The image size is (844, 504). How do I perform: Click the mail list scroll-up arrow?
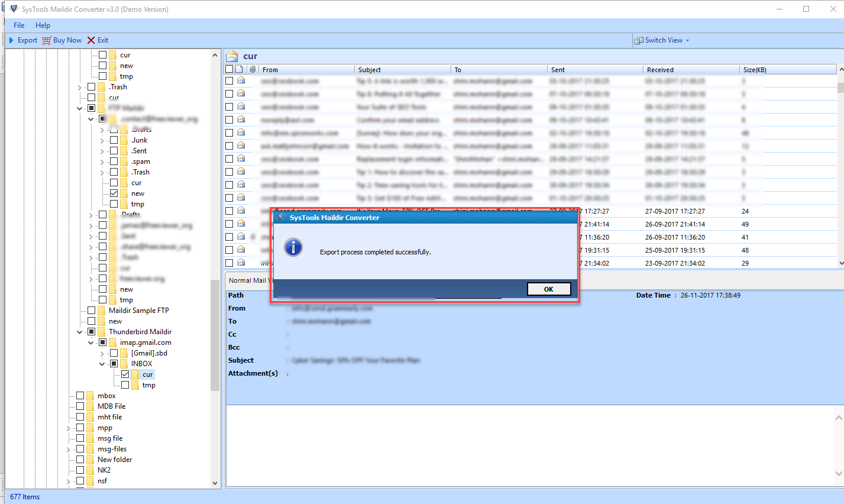(840, 69)
